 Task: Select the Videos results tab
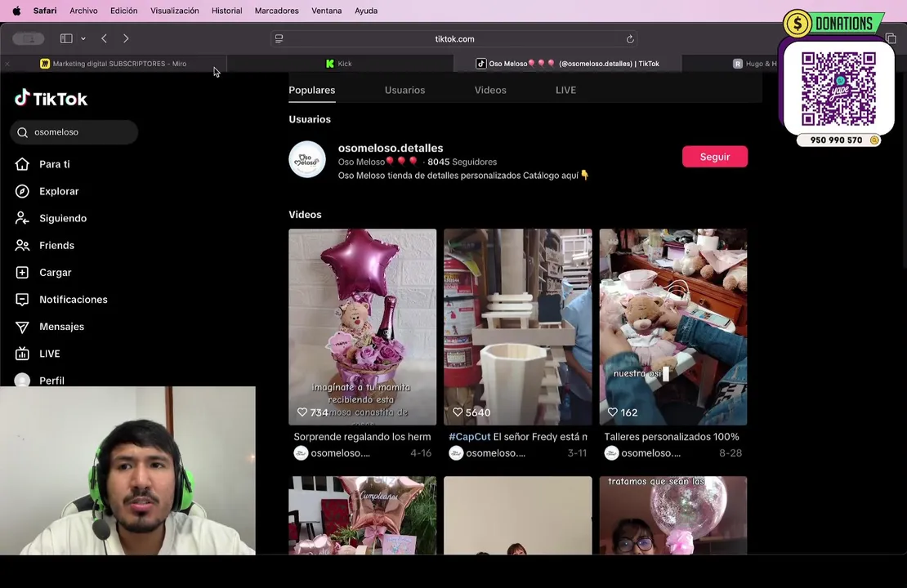point(490,90)
